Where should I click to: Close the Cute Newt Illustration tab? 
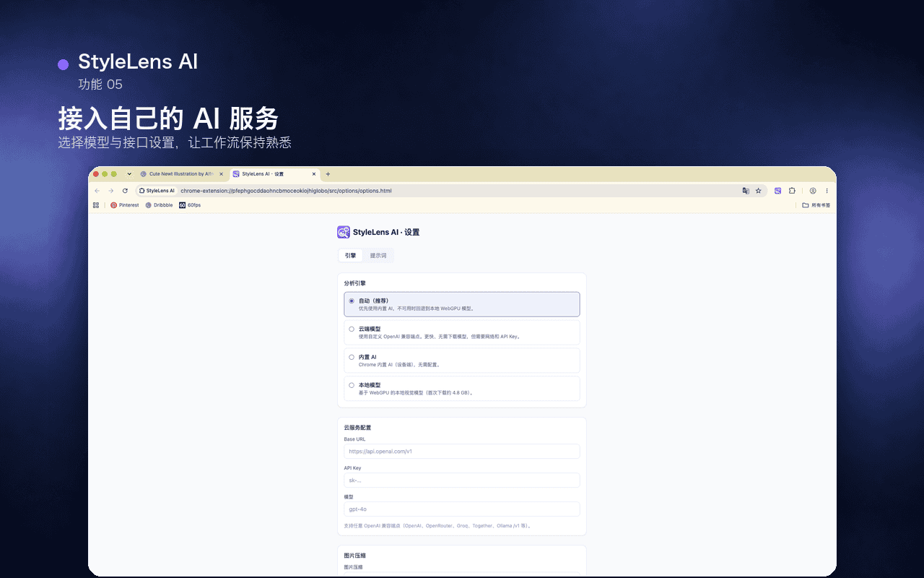click(221, 174)
